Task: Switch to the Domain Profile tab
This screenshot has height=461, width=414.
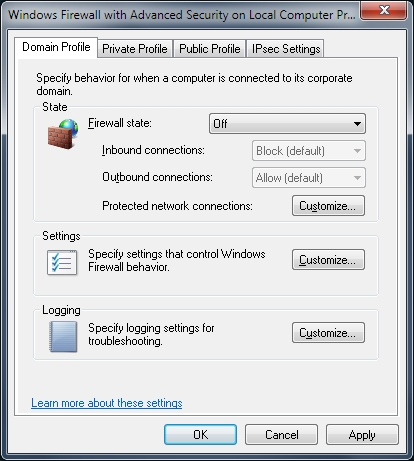Action: pyautogui.click(x=56, y=47)
